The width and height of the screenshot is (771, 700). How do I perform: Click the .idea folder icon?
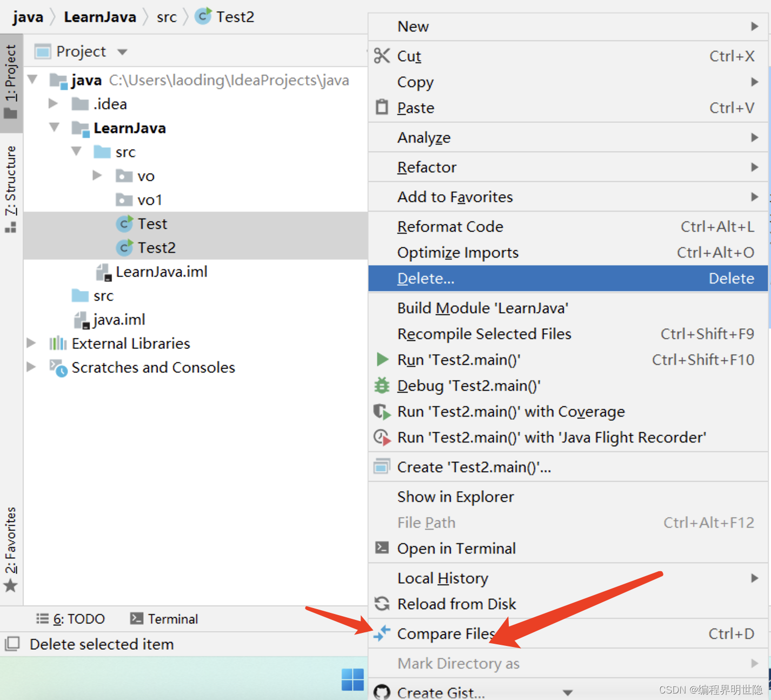(x=80, y=103)
